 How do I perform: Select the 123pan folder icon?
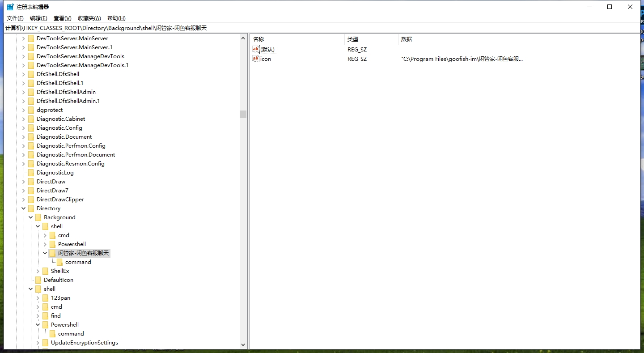45,298
